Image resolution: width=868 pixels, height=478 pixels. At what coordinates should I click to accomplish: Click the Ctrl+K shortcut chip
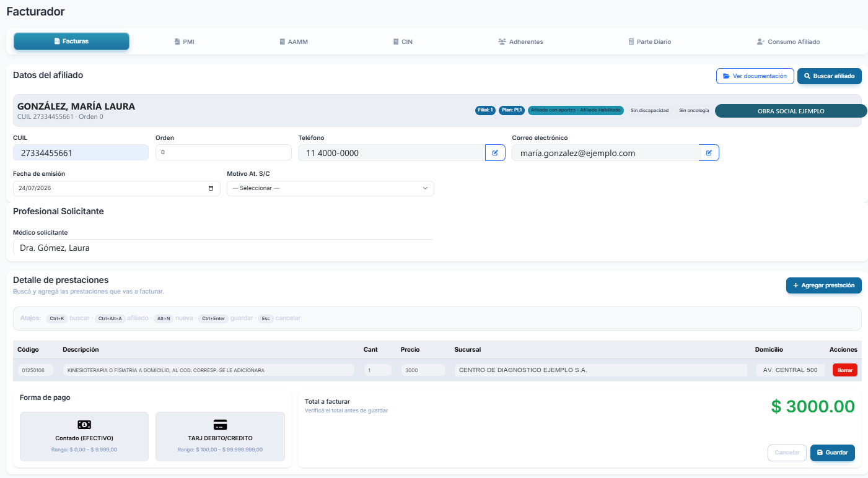[x=57, y=318]
